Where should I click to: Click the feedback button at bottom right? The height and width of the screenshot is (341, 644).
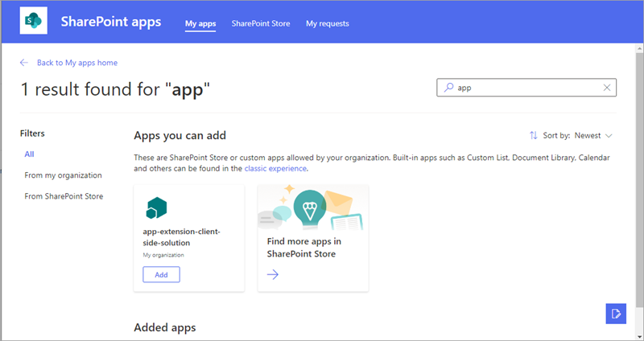[x=616, y=314]
